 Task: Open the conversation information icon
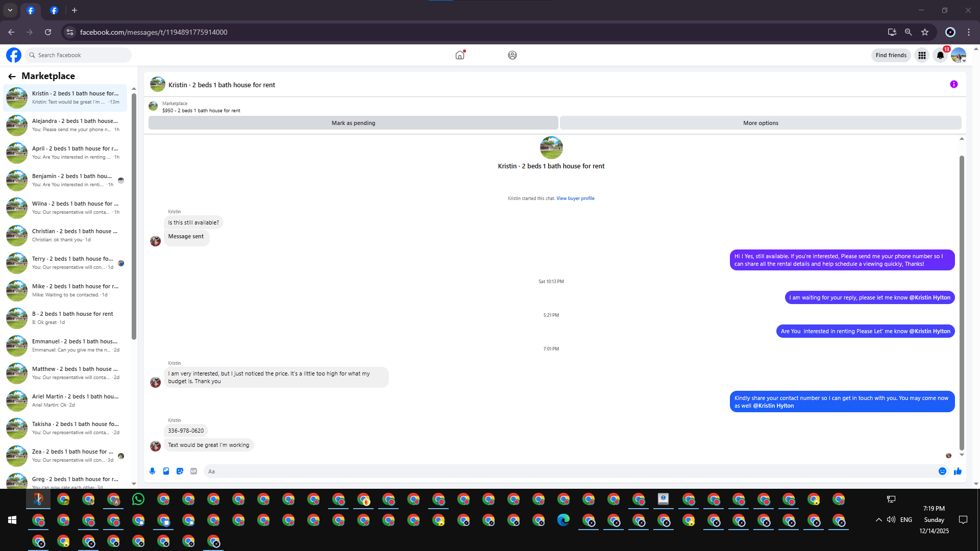click(953, 85)
